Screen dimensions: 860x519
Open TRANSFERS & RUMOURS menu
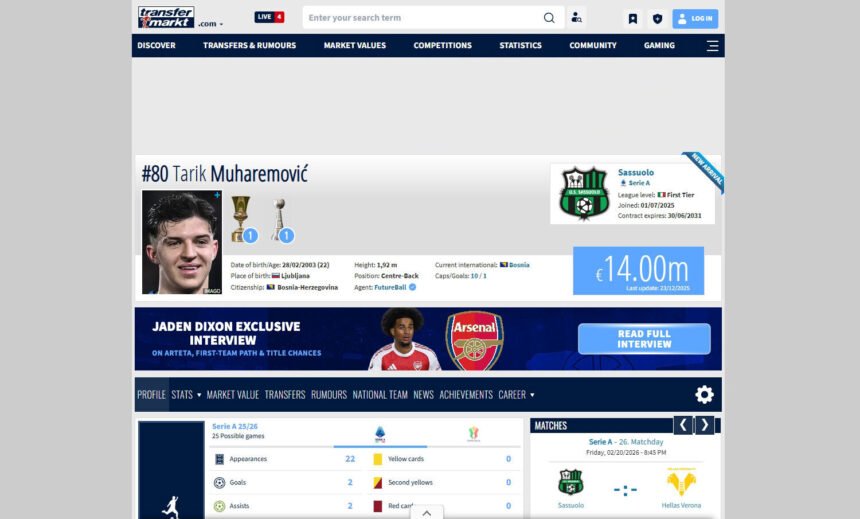point(250,46)
